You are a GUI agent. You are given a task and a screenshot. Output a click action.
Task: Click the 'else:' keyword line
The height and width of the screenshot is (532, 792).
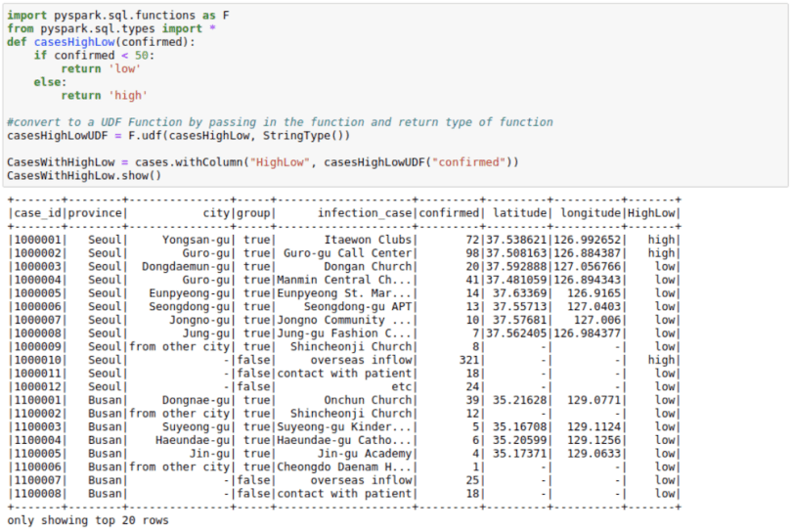[x=50, y=82]
